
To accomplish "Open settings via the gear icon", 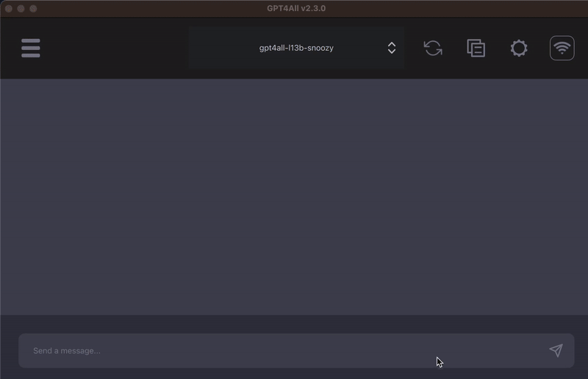I will pos(519,48).
